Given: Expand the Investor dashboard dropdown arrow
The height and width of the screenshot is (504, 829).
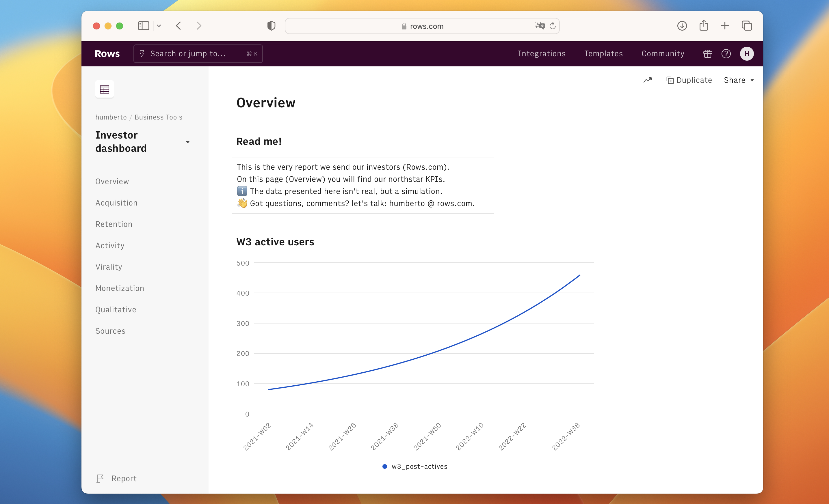Looking at the screenshot, I should pyautogui.click(x=188, y=142).
